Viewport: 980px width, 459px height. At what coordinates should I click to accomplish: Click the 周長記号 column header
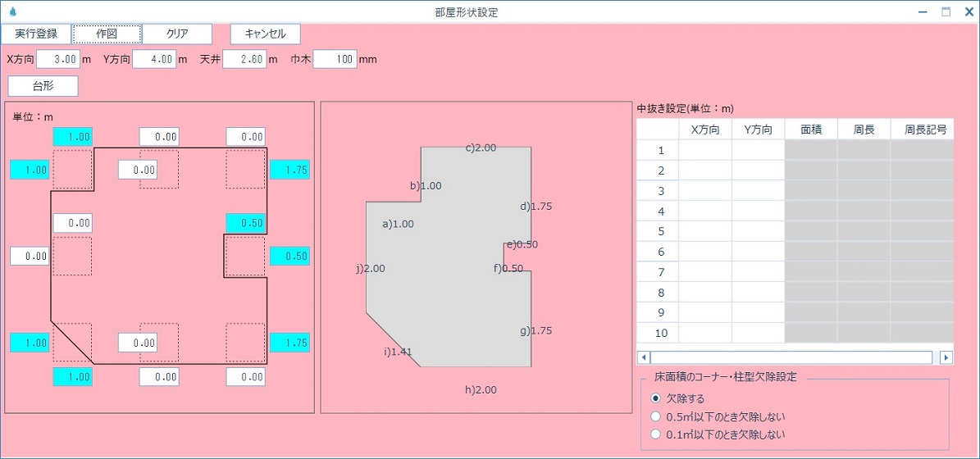923,130
